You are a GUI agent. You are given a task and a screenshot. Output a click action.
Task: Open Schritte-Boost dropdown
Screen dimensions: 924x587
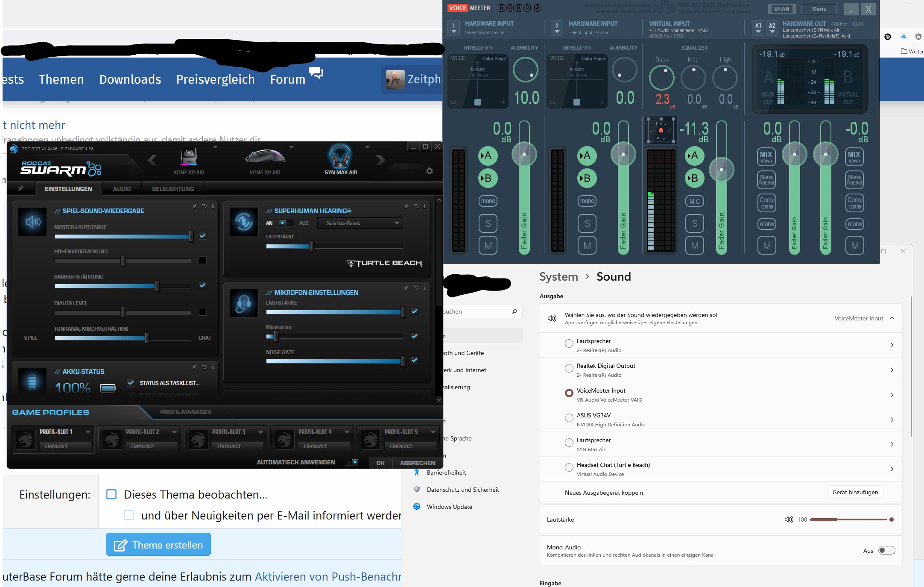(360, 223)
